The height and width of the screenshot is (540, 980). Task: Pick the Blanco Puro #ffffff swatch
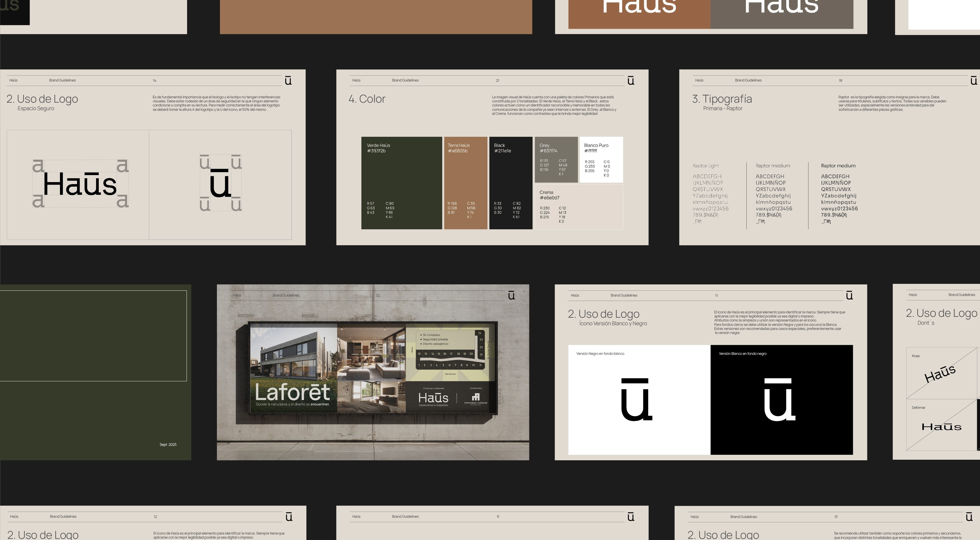pyautogui.click(x=601, y=159)
